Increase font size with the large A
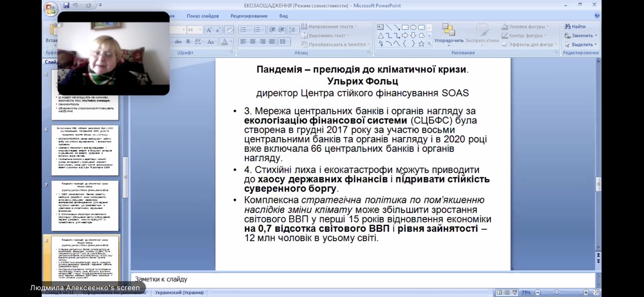 coord(209,30)
